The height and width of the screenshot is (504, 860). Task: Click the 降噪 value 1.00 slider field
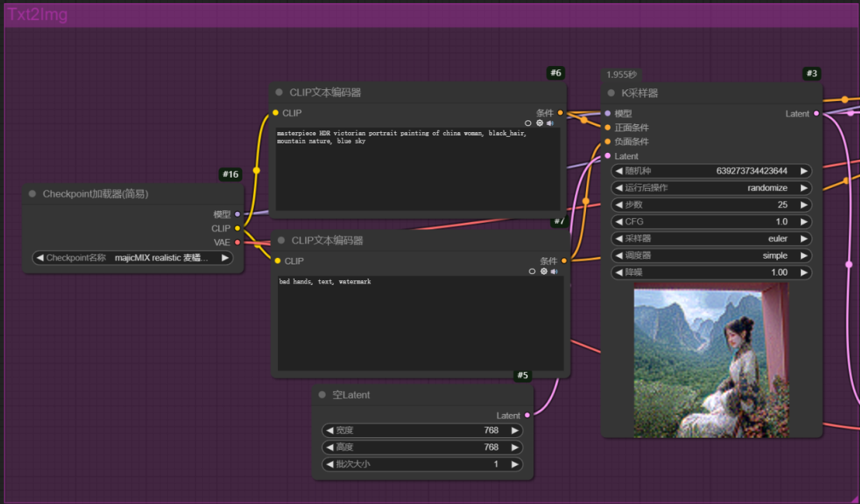click(x=711, y=272)
